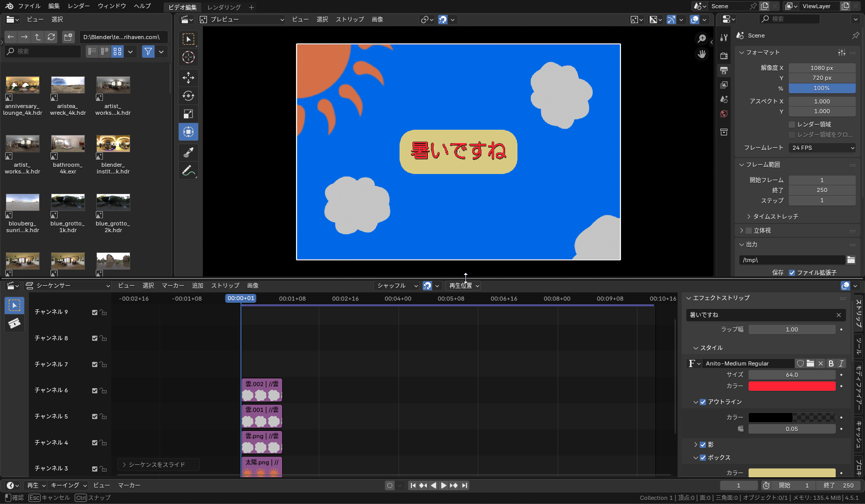The height and width of the screenshot is (504, 865).
Task: Go back in the file browser
Action: 10,37
